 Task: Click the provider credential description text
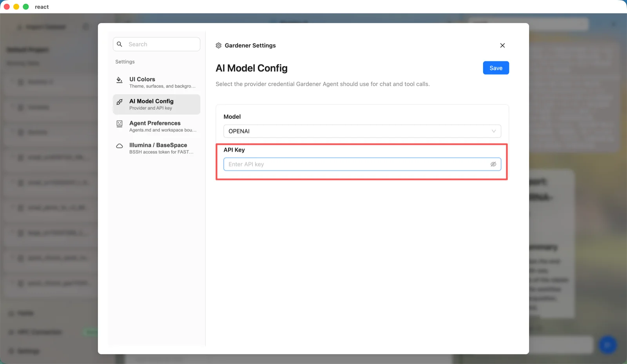pyautogui.click(x=323, y=84)
